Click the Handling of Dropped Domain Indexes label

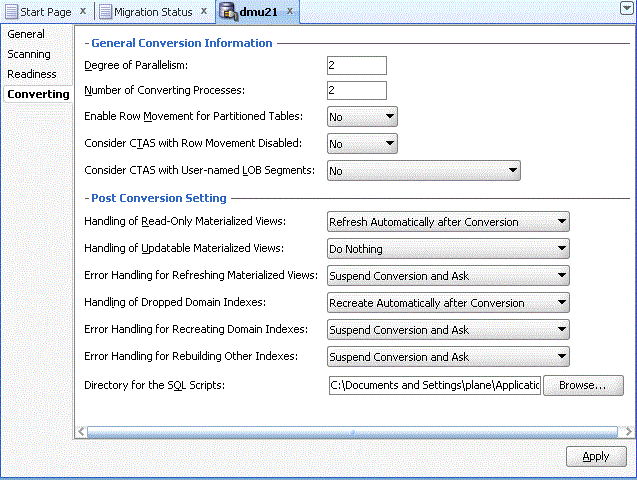click(175, 303)
